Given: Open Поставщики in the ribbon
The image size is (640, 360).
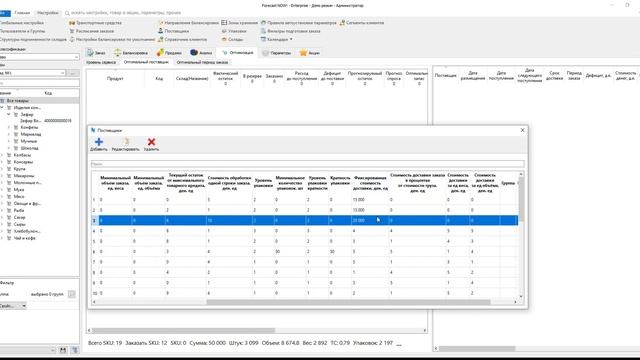Looking at the screenshot, I should point(173,31).
